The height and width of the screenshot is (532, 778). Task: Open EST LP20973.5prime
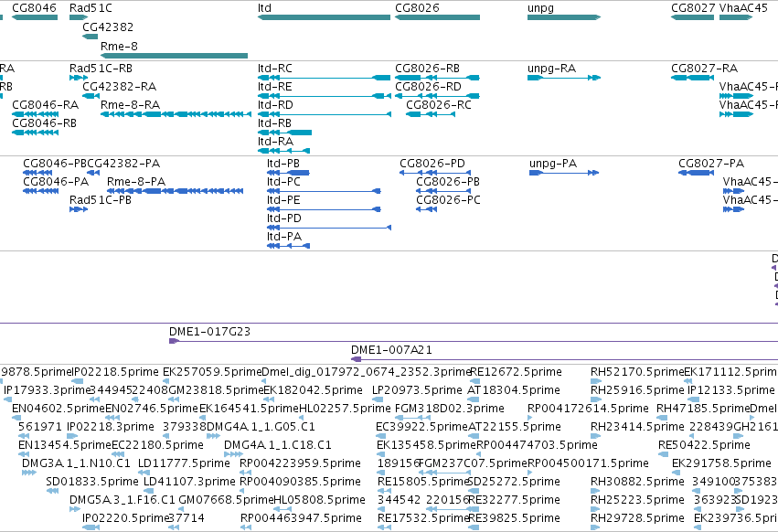[417, 390]
